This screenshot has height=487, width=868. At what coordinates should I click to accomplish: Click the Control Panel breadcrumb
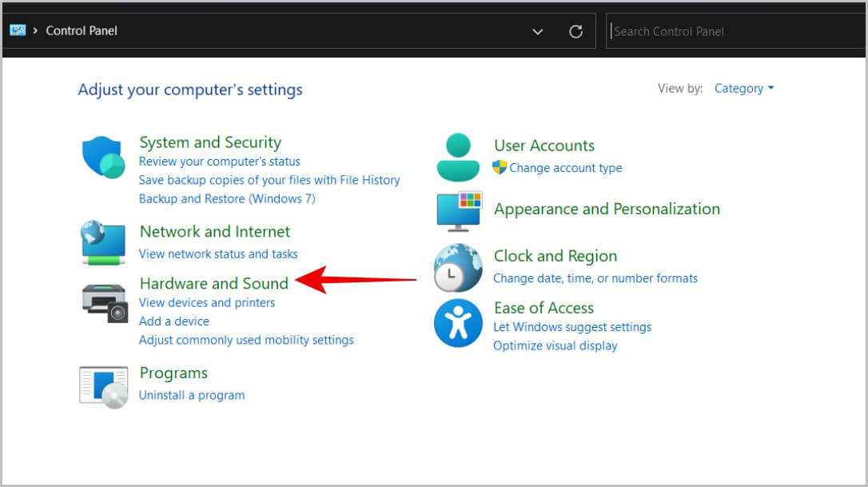point(82,30)
